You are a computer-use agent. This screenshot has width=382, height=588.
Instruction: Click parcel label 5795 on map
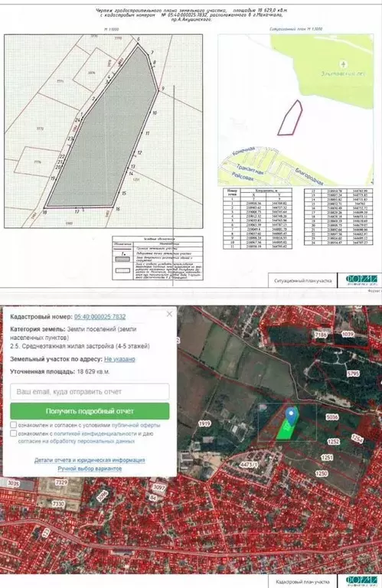(x=353, y=374)
